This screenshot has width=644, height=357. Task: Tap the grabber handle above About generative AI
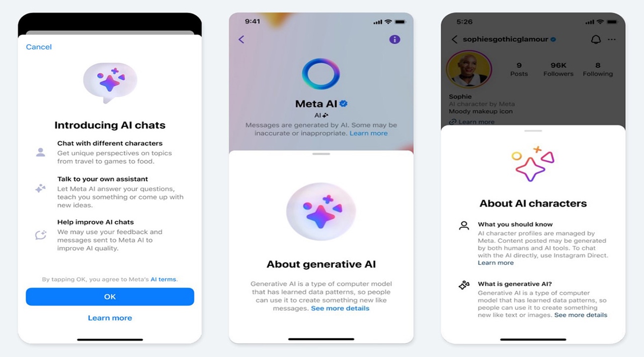[321, 154]
